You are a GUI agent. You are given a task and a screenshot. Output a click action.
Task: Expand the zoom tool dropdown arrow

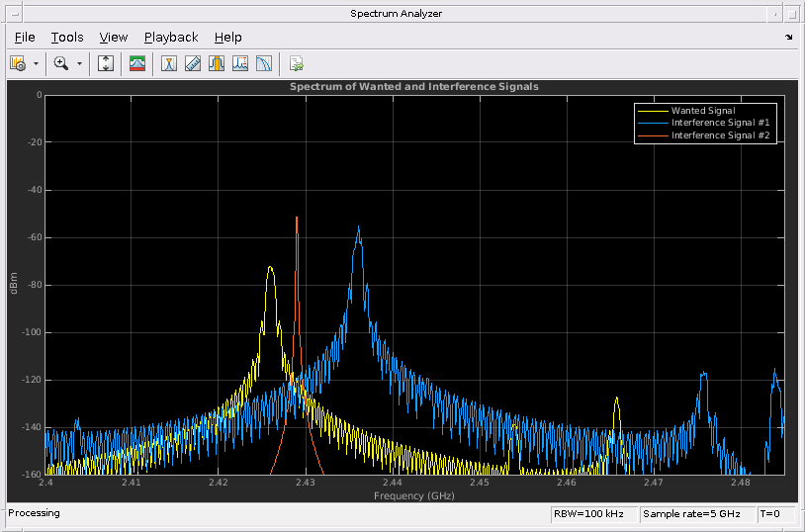point(79,63)
